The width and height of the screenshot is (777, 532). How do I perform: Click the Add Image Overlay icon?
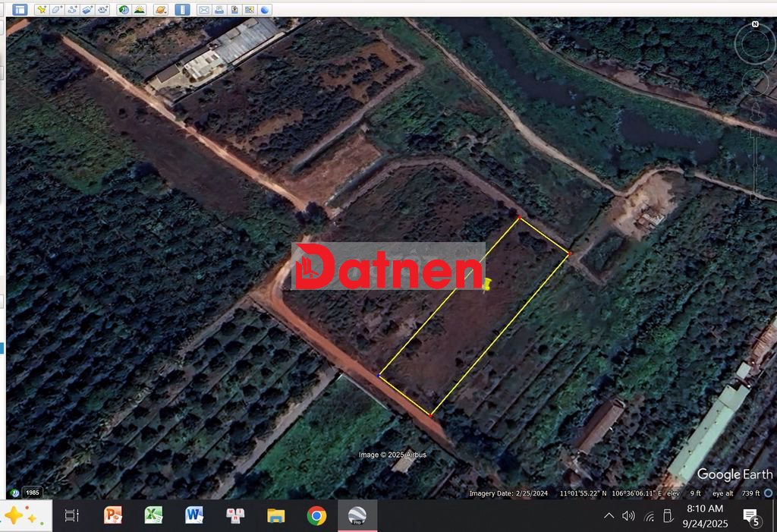(87, 10)
